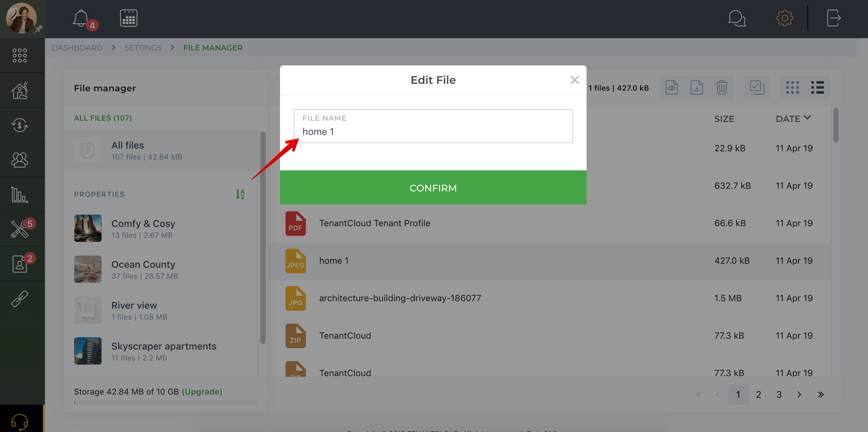Select the All files folder
This screenshot has width=868, height=432.
pos(161,150)
